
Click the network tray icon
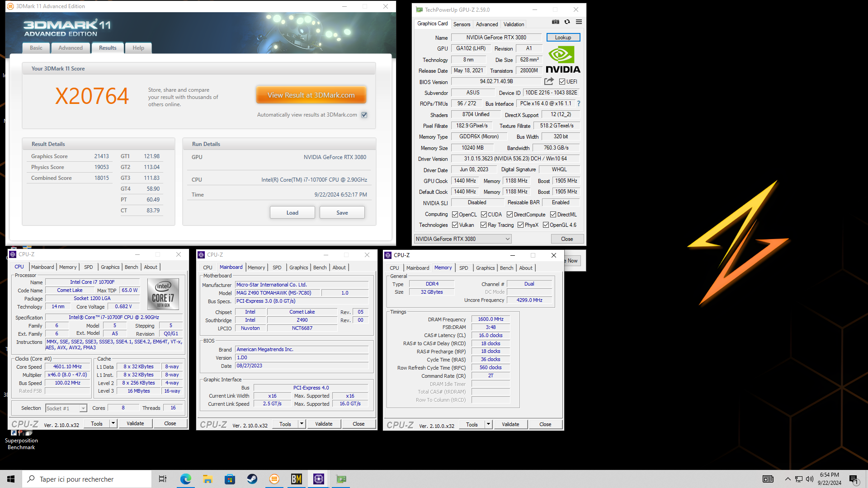click(x=799, y=479)
